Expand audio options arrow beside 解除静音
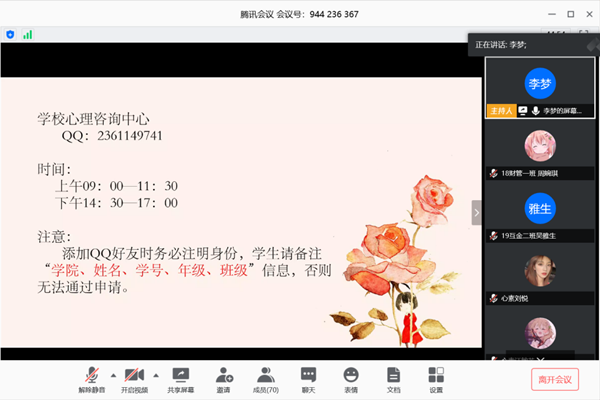This screenshot has width=600, height=400. coord(113,374)
